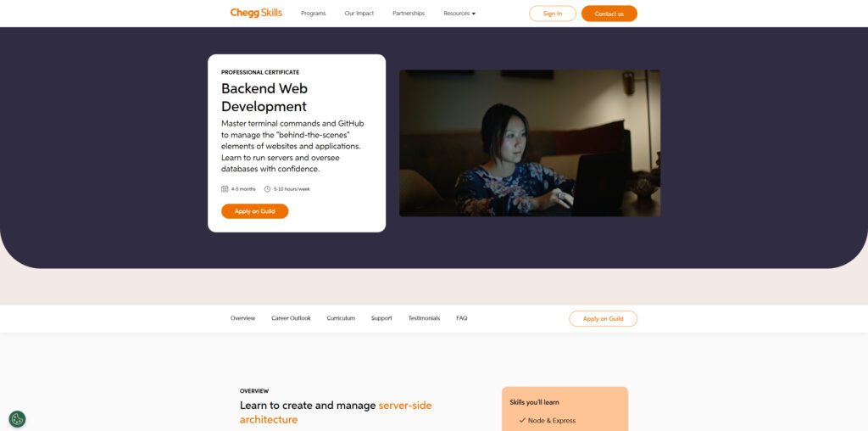The image size is (868, 431).
Task: Click Apply on Guild in section navigation
Action: [603, 318]
